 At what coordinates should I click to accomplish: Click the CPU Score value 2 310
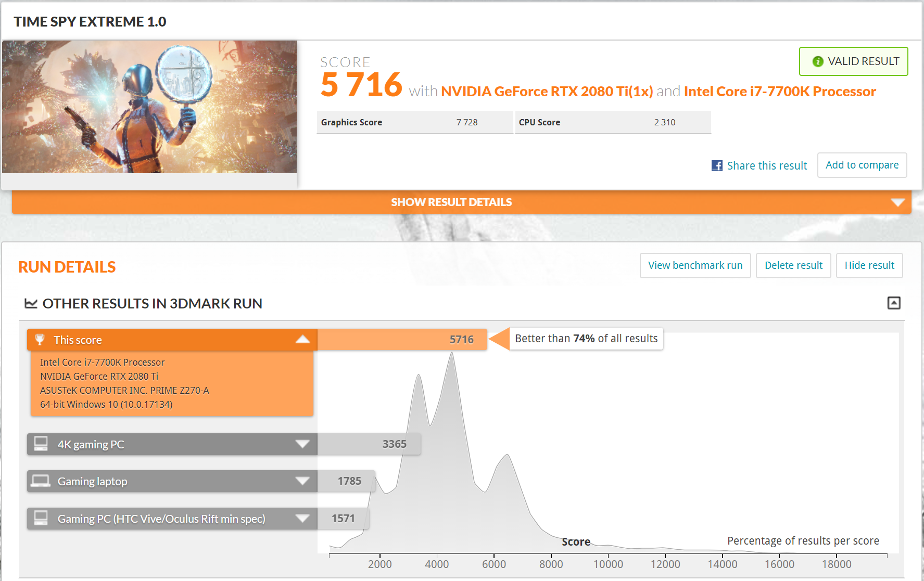[665, 122]
